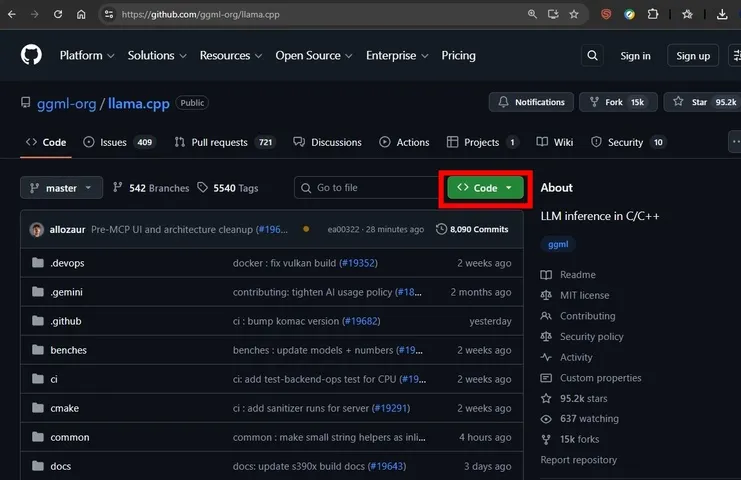Star the repository with Star button
The image size is (741, 480).
tap(702, 102)
